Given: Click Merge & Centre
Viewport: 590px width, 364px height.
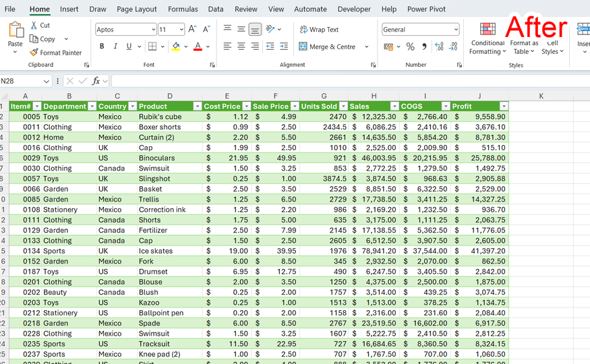Looking at the screenshot, I should pyautogui.click(x=327, y=47).
